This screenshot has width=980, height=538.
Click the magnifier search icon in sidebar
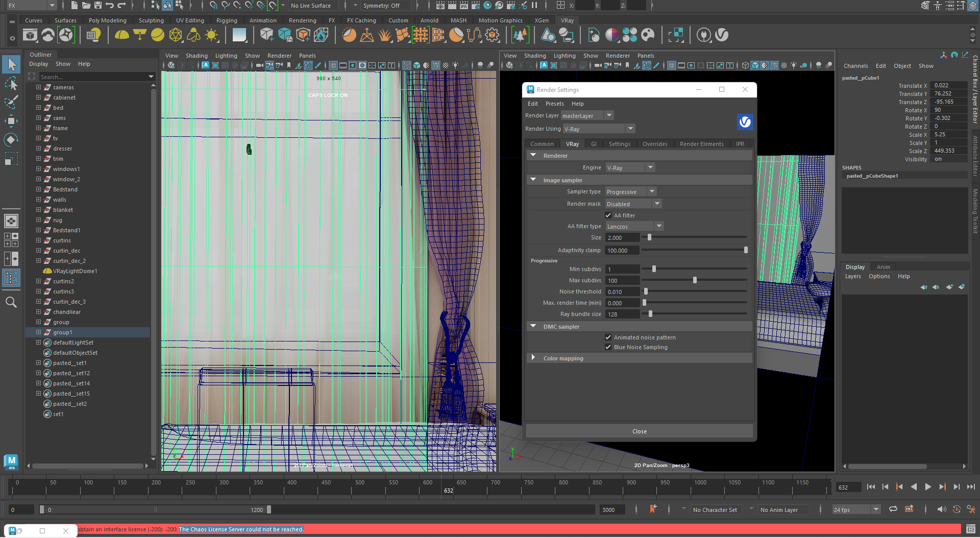11,302
